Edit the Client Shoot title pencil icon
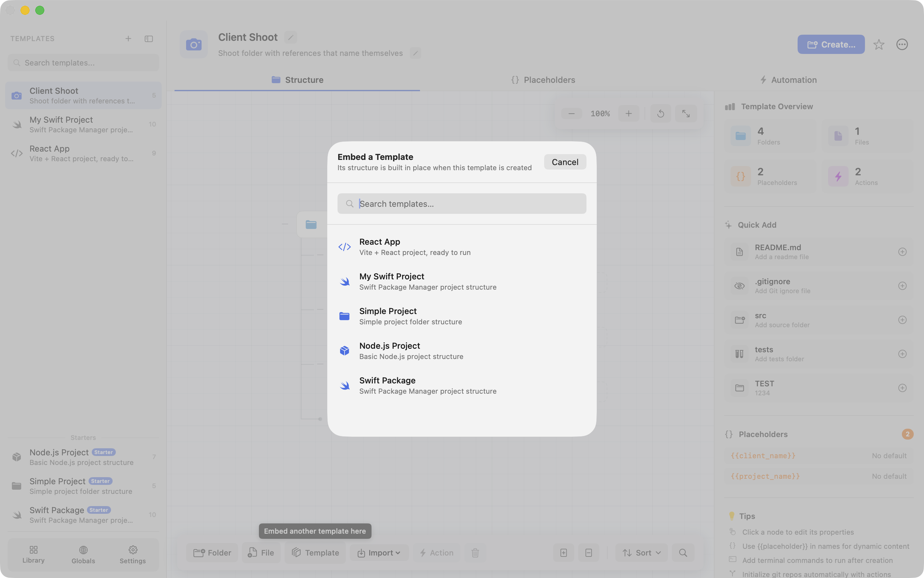The image size is (924, 578). tap(291, 38)
